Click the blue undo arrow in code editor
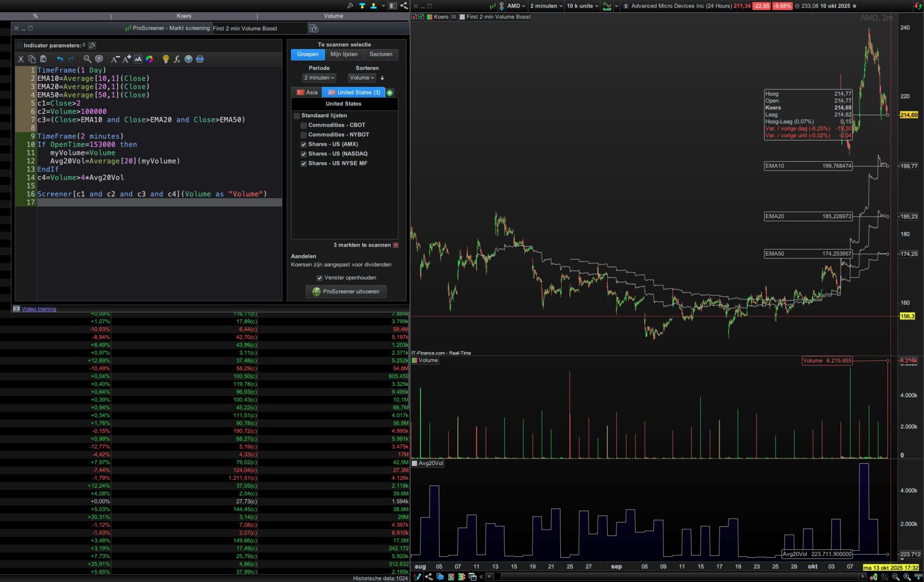This screenshot has height=582, width=924. point(60,59)
